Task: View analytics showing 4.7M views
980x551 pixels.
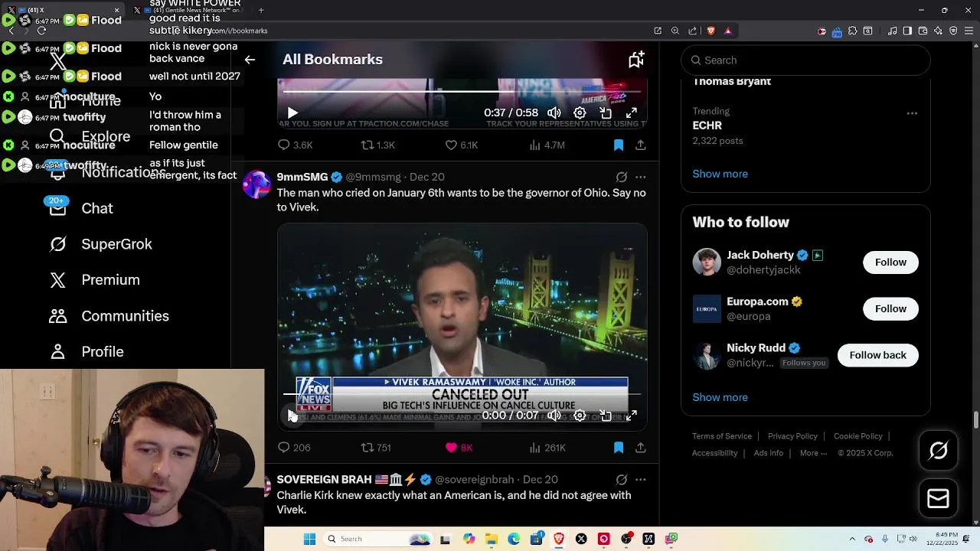Action: 547,145
